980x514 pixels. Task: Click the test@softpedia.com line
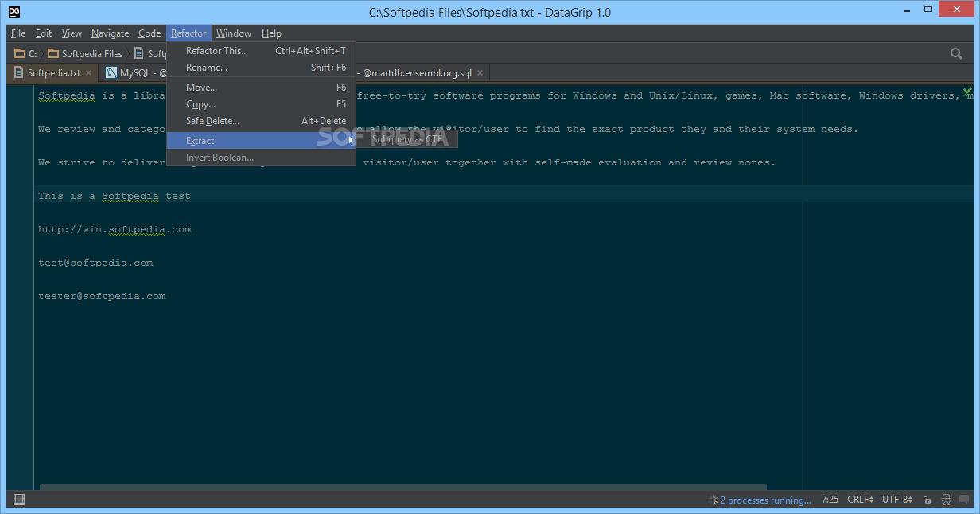point(95,263)
